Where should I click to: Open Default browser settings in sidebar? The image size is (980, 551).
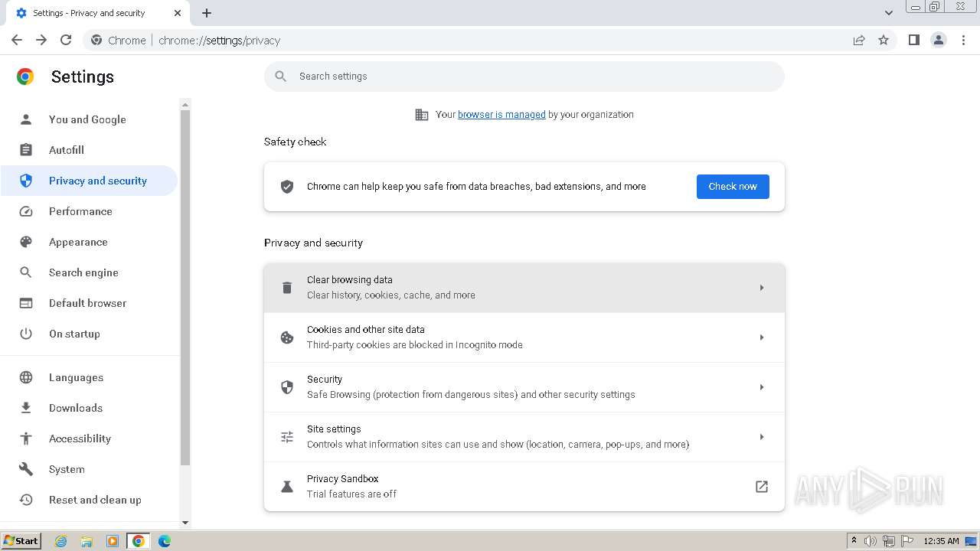click(89, 303)
